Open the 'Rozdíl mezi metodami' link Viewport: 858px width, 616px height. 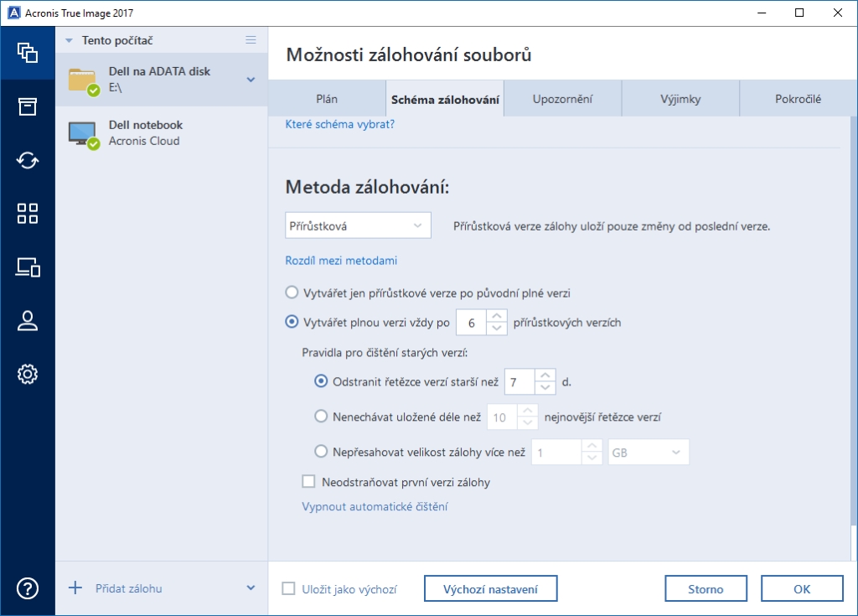coord(341,261)
